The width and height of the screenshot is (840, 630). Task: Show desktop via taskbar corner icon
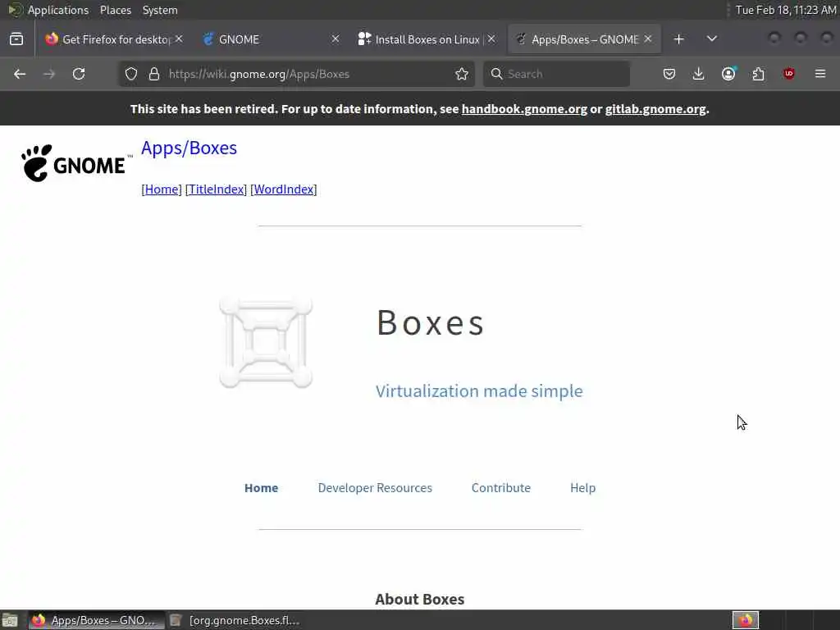click(10, 620)
